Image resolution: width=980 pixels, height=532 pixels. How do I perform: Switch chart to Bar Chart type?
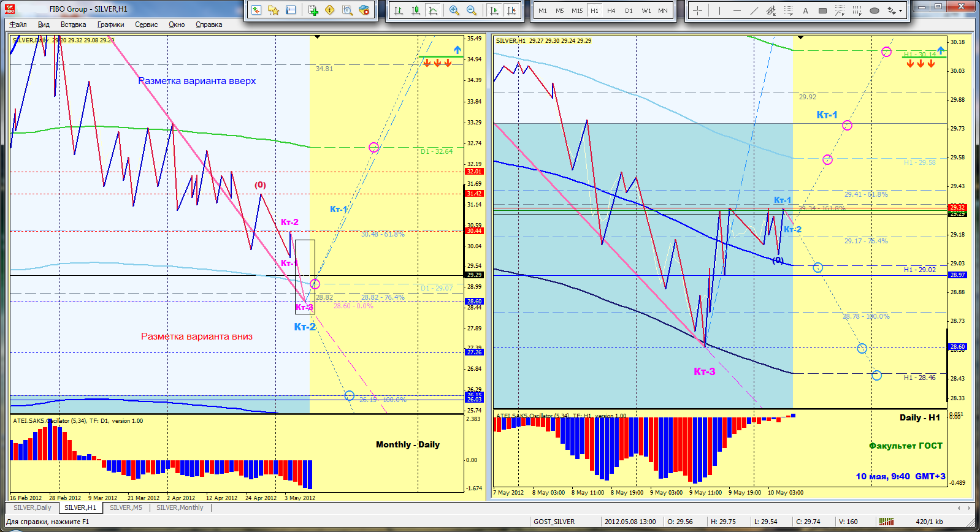399,10
